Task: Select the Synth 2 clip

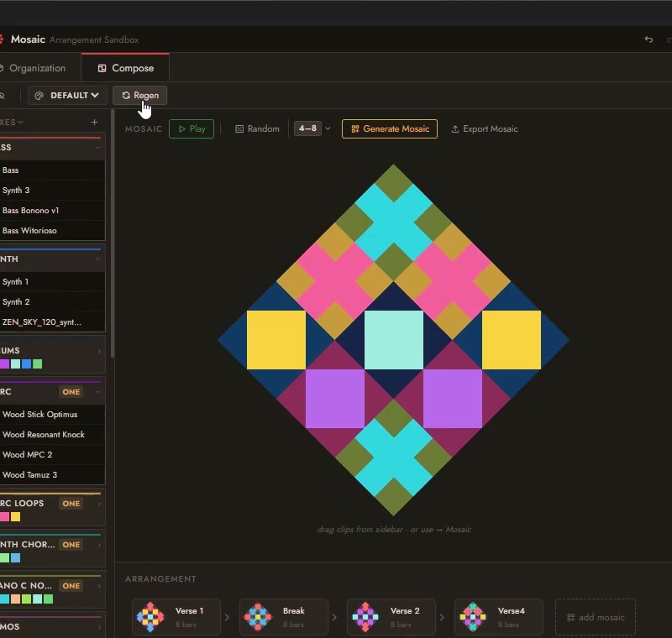Action: (x=52, y=302)
